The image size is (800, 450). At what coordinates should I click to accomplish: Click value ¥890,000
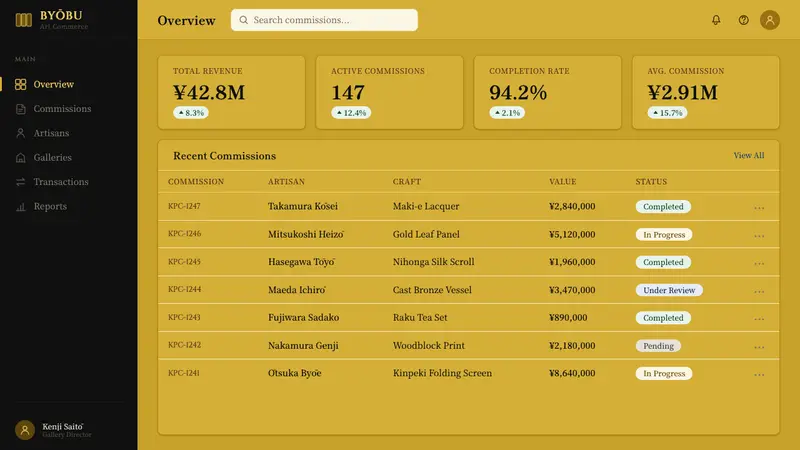568,317
